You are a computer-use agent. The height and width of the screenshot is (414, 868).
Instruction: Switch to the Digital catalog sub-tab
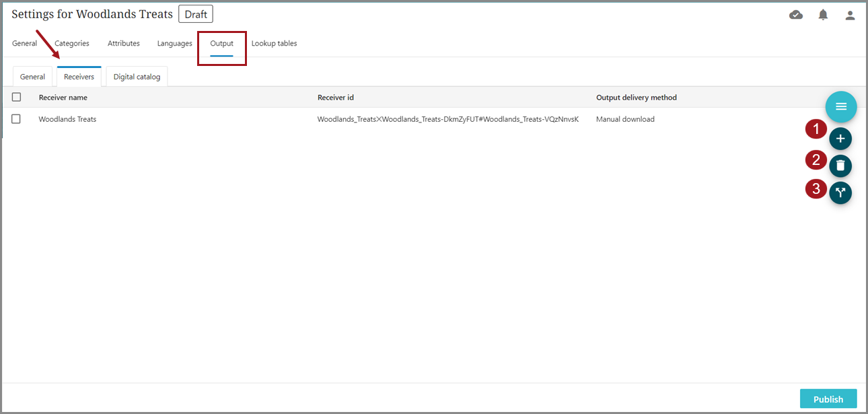tap(137, 77)
